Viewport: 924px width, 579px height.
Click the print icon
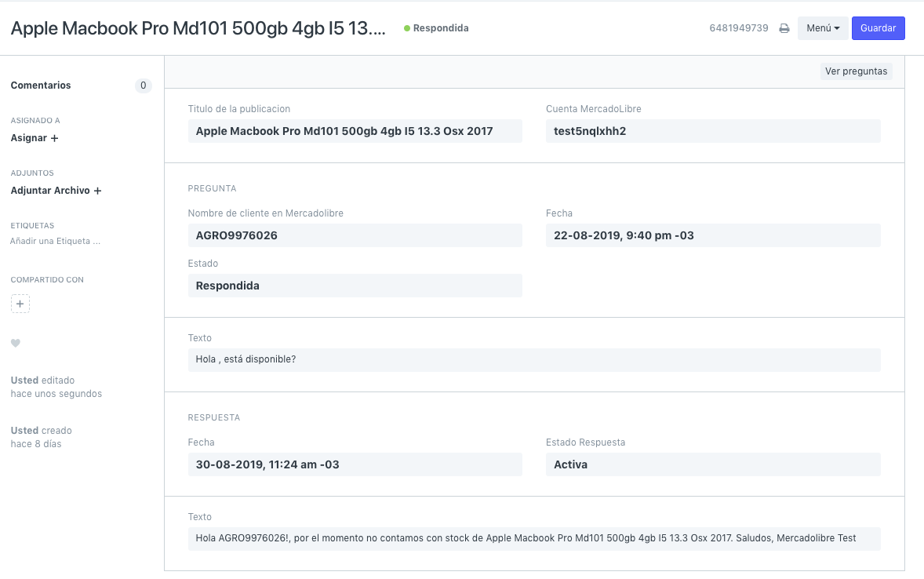click(784, 28)
